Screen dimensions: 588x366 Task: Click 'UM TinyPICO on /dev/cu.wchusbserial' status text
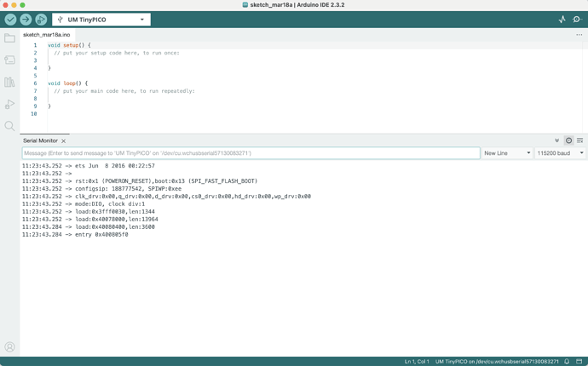click(x=497, y=362)
